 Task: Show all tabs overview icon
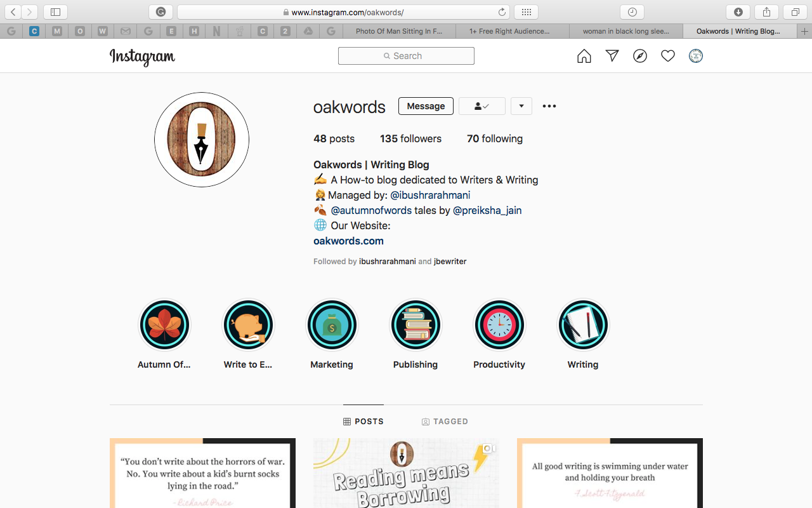795,12
